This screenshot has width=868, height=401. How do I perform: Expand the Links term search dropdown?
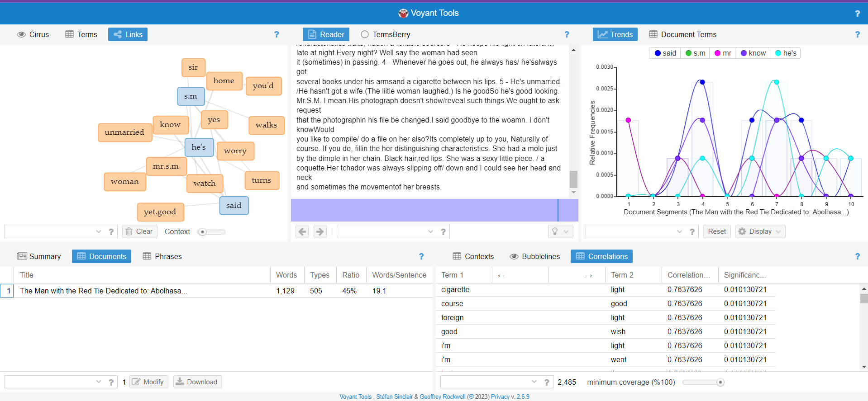coord(99,231)
